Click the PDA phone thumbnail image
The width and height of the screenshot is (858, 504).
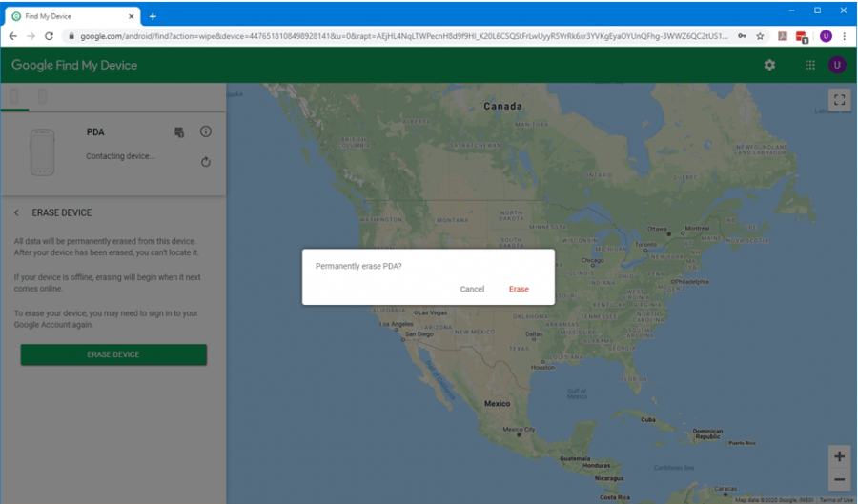tap(42, 152)
